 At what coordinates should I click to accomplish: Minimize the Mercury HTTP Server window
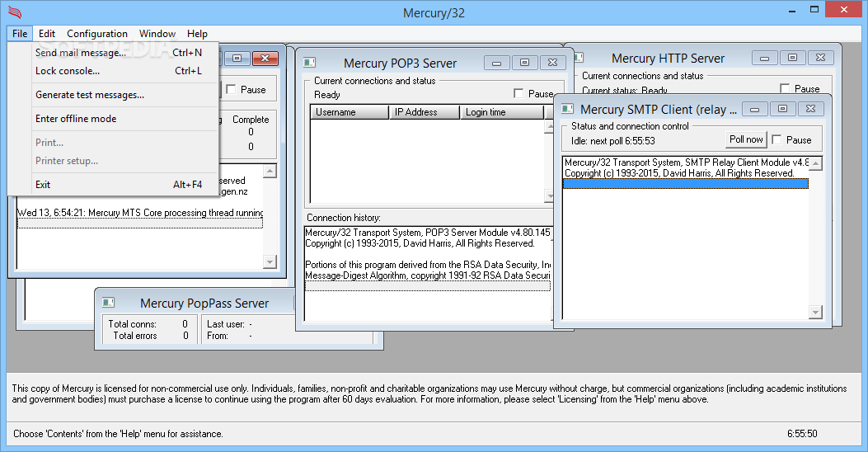764,58
